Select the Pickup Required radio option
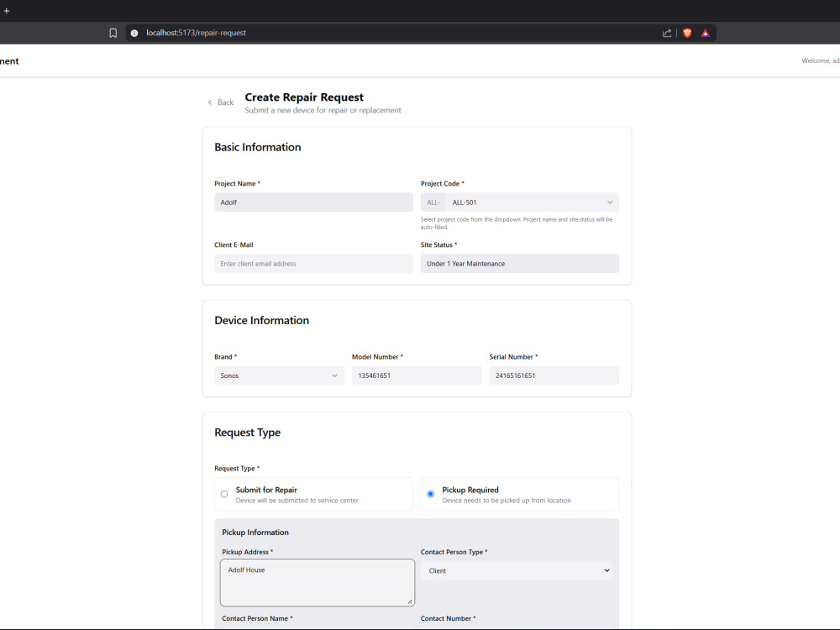 click(x=430, y=494)
